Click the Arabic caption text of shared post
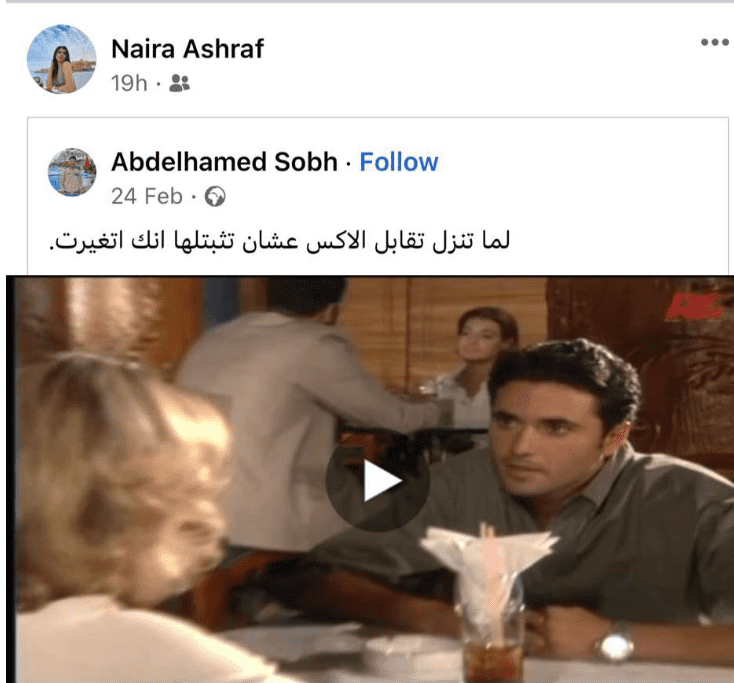The height and width of the screenshot is (683, 734). click(279, 241)
